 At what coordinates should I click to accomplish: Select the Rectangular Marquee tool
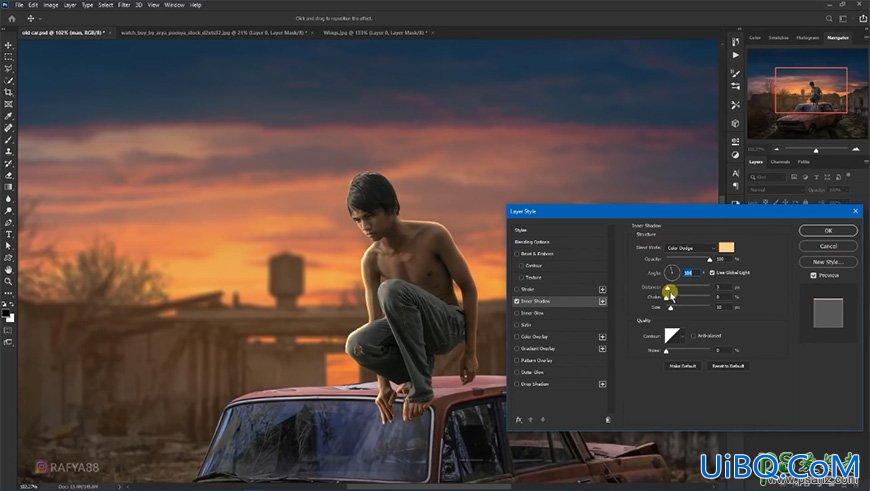click(8, 57)
